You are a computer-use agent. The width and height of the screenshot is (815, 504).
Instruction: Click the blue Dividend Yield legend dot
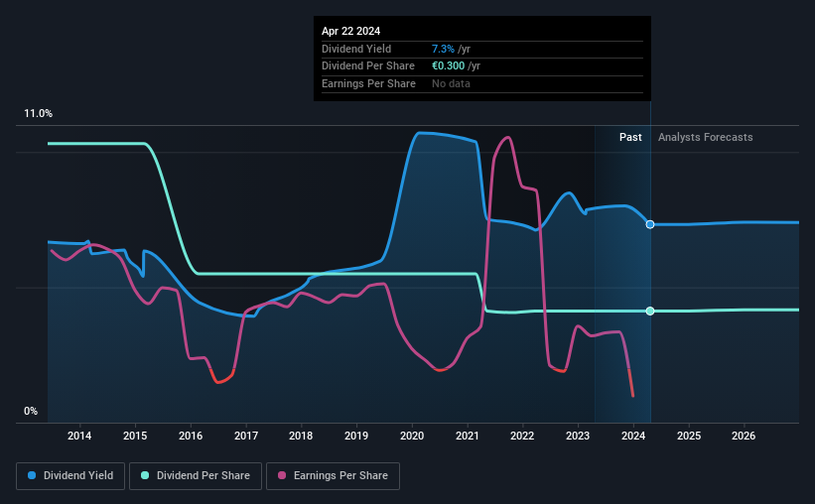[x=32, y=475]
